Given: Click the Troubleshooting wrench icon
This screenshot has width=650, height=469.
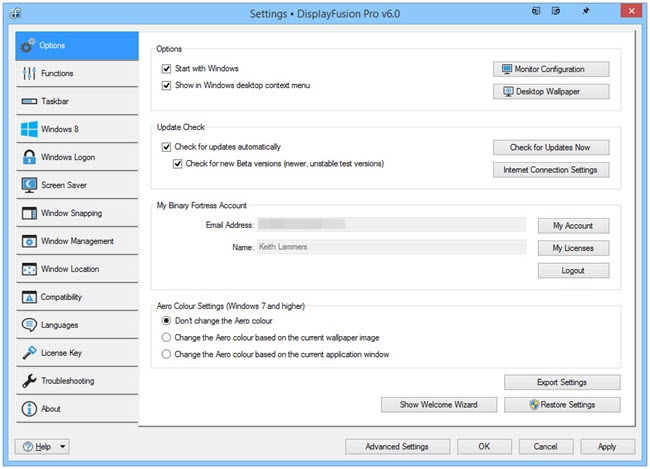Looking at the screenshot, I should pos(29,381).
